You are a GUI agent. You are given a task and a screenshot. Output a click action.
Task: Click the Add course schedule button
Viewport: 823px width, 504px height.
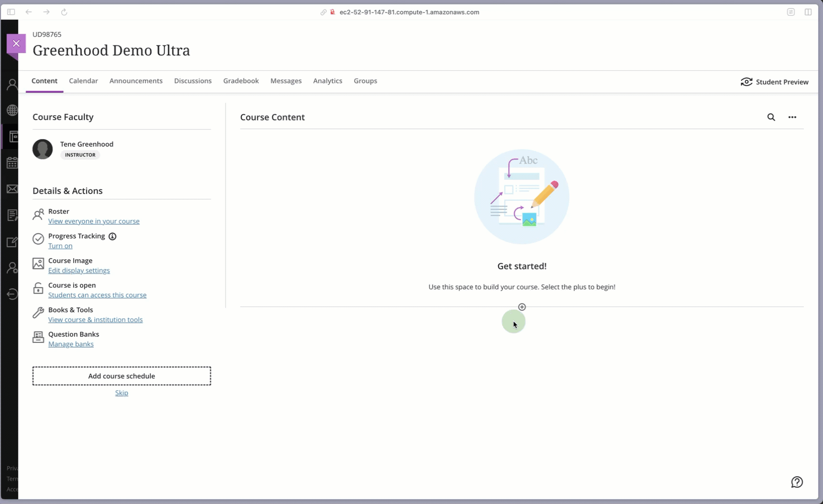122,376
